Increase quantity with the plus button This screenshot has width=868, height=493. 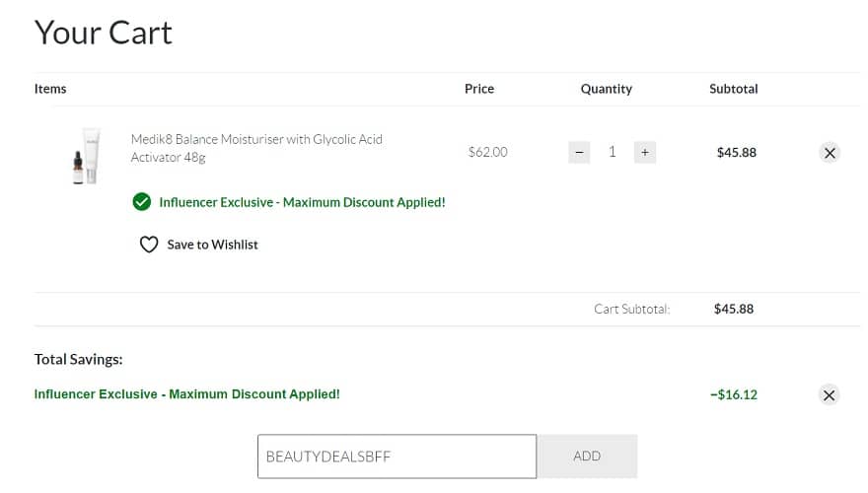coord(644,152)
